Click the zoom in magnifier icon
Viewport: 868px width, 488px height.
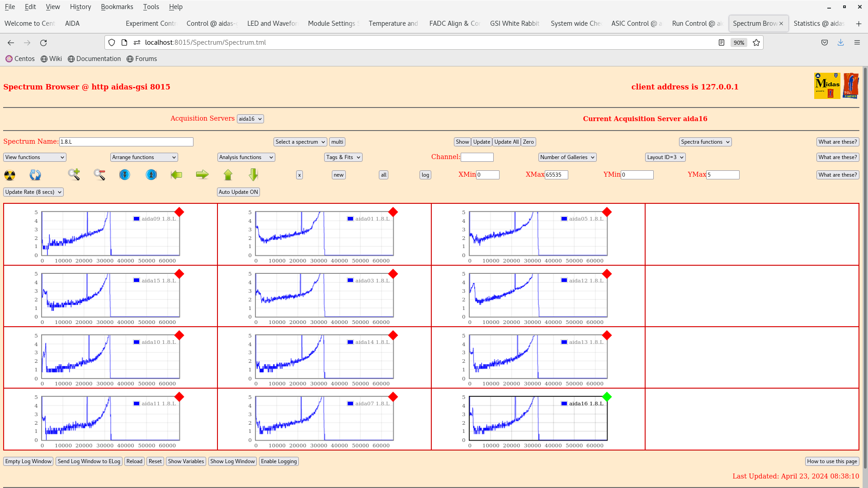pos(74,174)
